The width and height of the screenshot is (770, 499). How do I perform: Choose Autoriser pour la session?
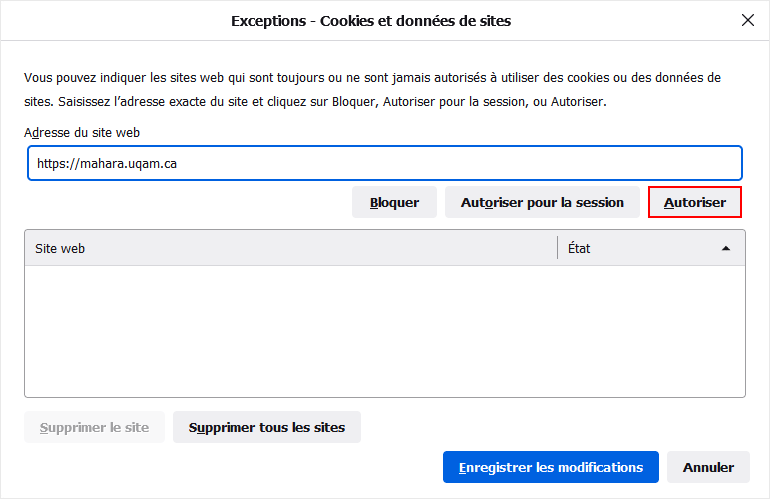pyautogui.click(x=542, y=202)
